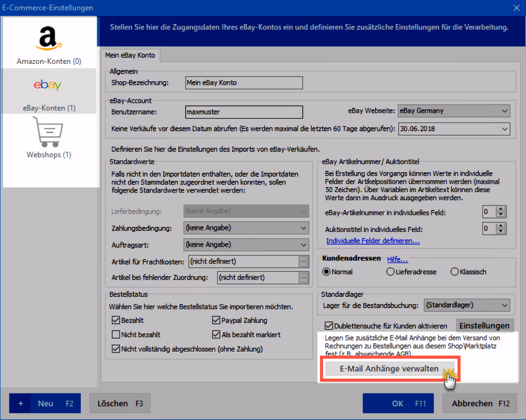
Task: Delete account with Löschen F3 button
Action: [120, 403]
